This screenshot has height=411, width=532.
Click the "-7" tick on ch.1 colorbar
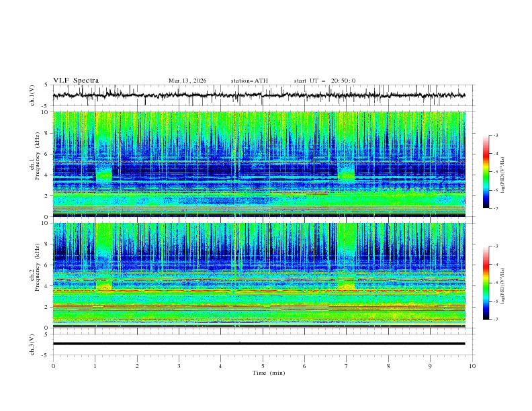pyautogui.click(x=495, y=208)
